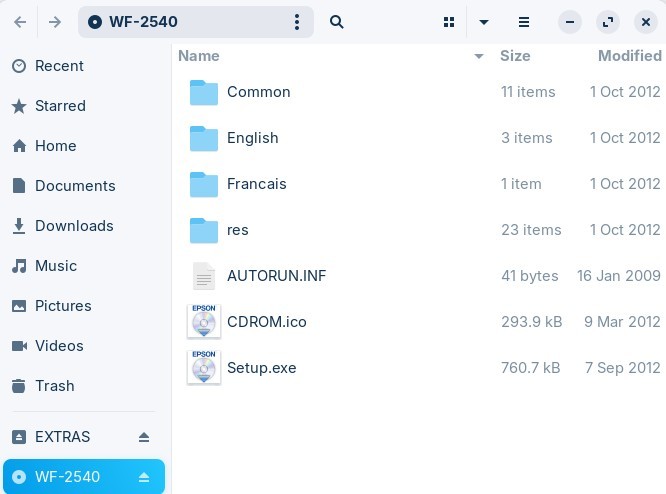The width and height of the screenshot is (666, 494).
Task: Click the CDROM.ico file name
Action: [x=267, y=322]
